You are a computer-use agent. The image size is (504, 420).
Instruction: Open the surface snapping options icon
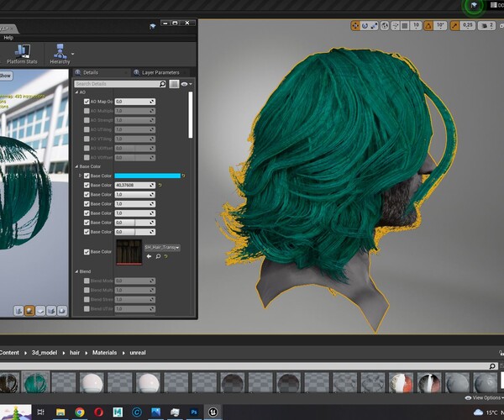pos(396,26)
